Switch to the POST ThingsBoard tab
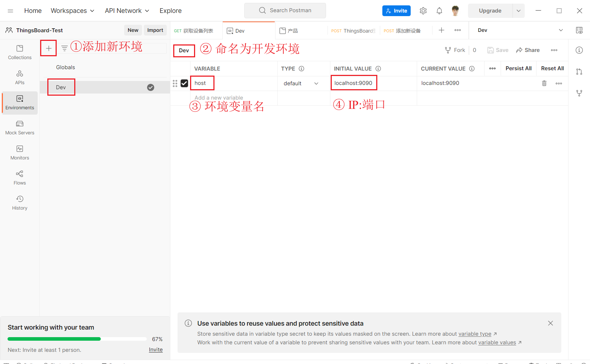590x364 pixels. point(353,31)
